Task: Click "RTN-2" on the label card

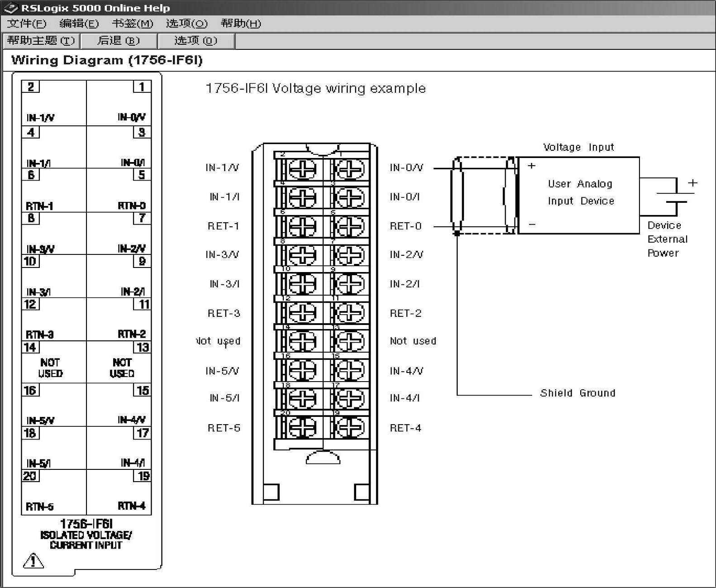Action: (132, 334)
